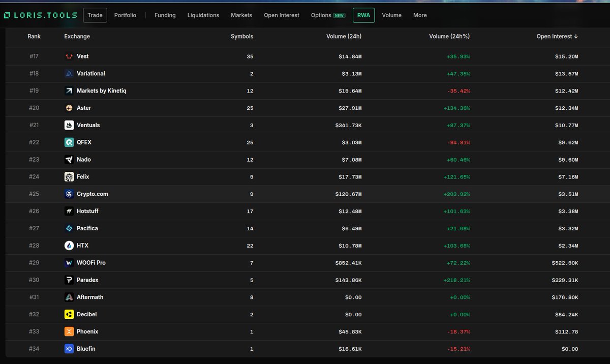The image size is (610, 364).
Task: Click the Phoenix exchange icon
Action: [x=69, y=331]
